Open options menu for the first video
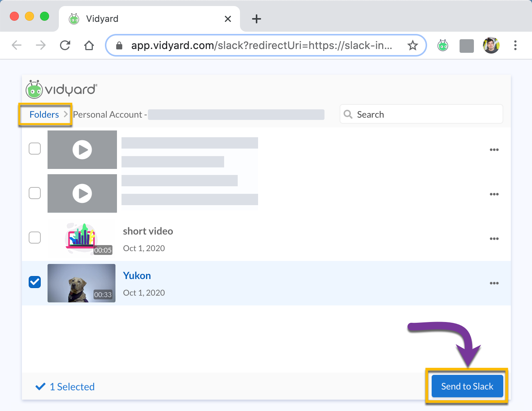 point(494,150)
